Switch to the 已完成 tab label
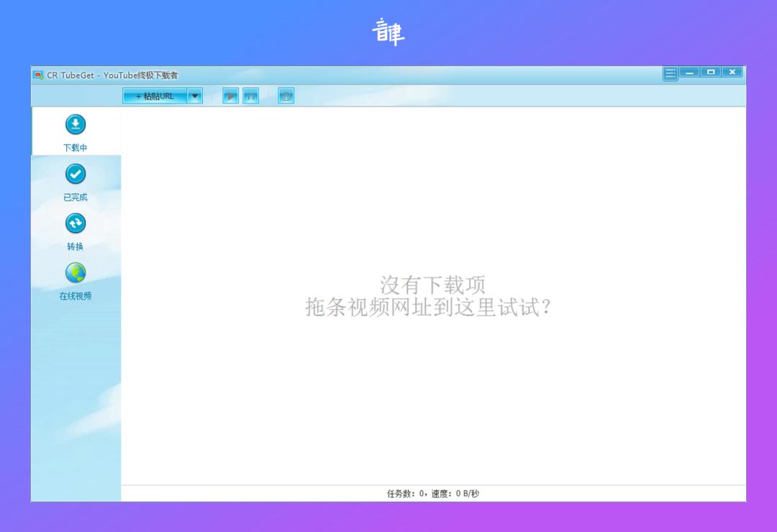 click(75, 196)
